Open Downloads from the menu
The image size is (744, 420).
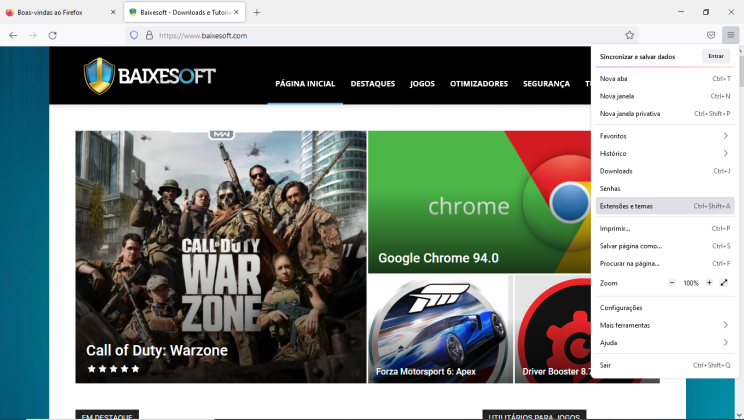(x=665, y=171)
